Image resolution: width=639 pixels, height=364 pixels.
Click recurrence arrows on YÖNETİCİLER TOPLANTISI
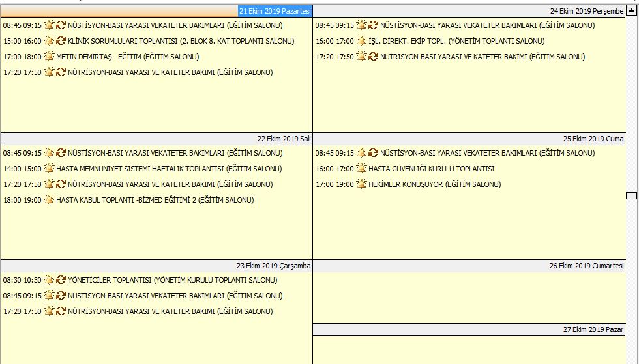(61, 280)
